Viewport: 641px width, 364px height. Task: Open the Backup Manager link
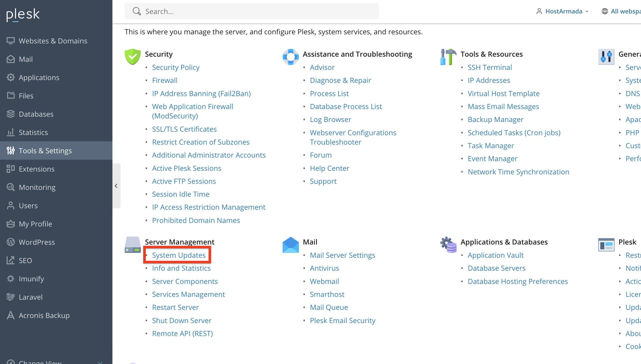coord(496,119)
